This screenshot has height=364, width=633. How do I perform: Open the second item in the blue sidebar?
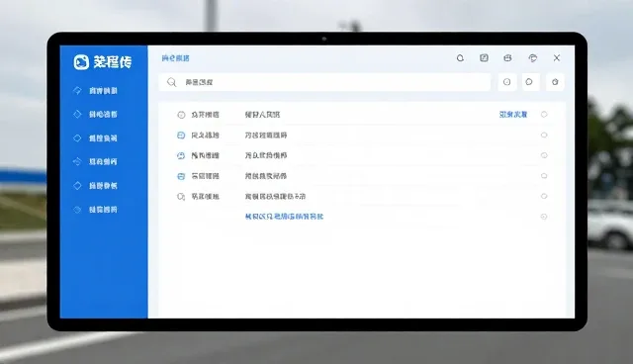click(95, 114)
